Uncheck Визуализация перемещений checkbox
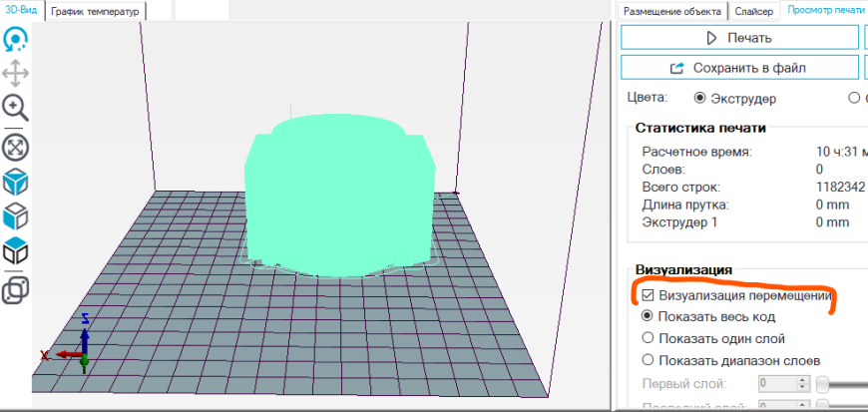 pyautogui.click(x=648, y=295)
